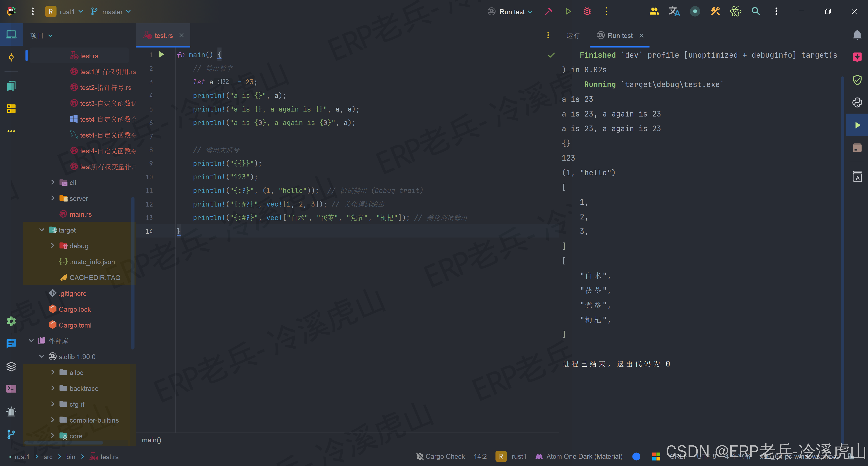
Task: Click the translation icon in top toolbar
Action: (x=674, y=12)
